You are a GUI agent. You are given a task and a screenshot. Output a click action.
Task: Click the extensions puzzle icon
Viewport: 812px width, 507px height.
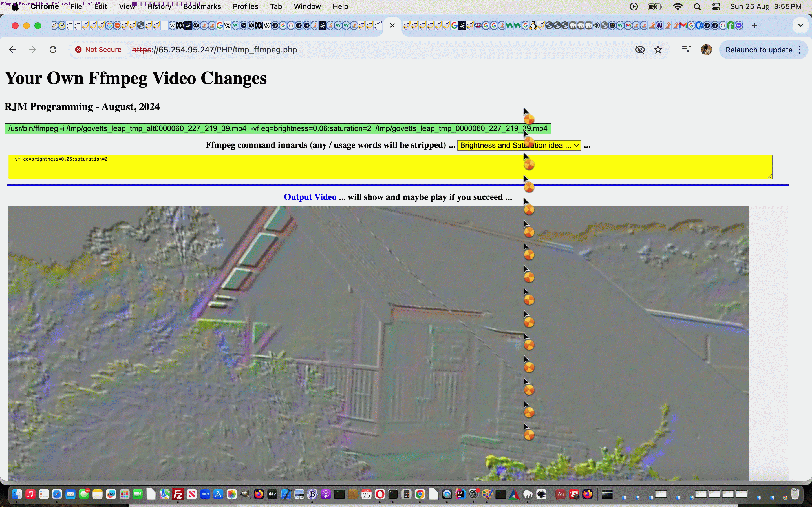(686, 50)
